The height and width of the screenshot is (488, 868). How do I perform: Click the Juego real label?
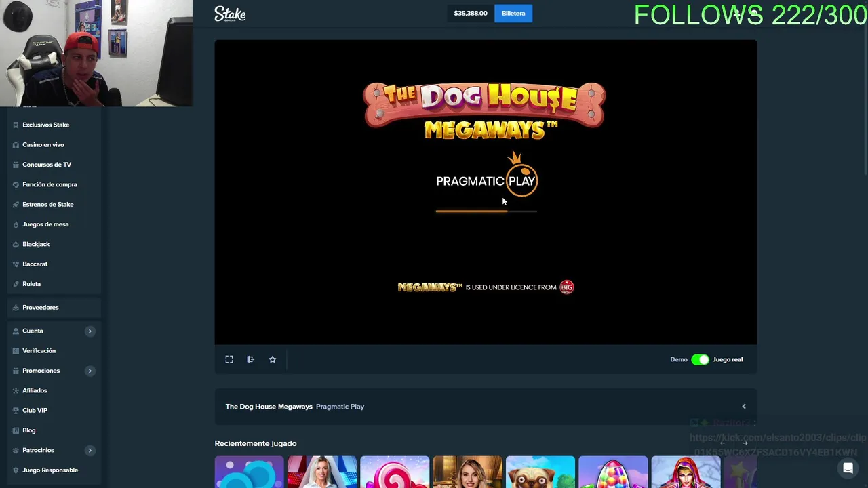tap(728, 359)
